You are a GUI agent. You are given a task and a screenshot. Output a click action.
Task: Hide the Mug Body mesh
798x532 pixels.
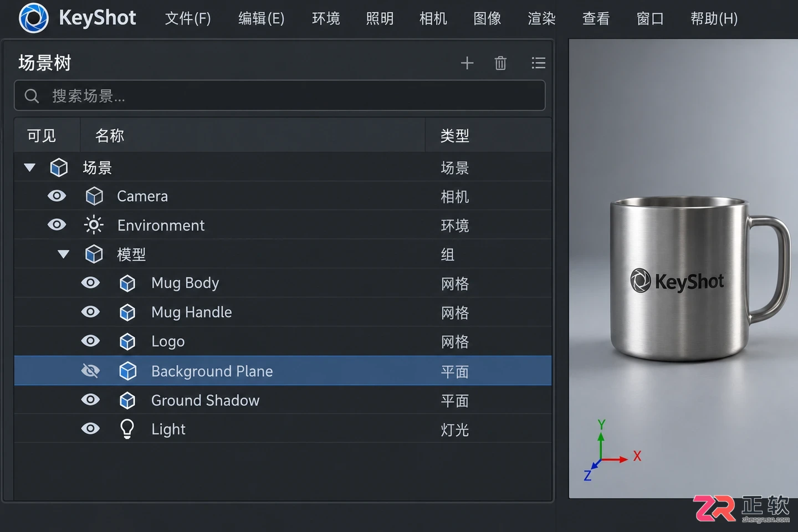(x=90, y=283)
